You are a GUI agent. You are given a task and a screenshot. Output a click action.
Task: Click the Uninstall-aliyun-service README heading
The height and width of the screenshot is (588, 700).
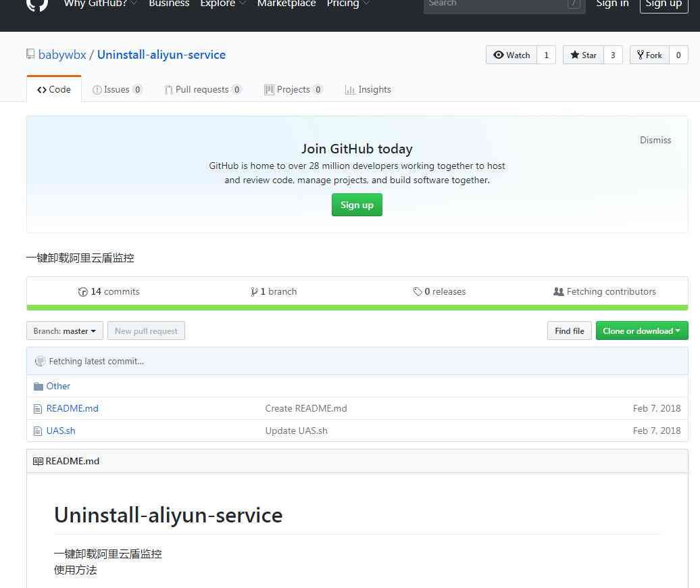[x=168, y=515]
